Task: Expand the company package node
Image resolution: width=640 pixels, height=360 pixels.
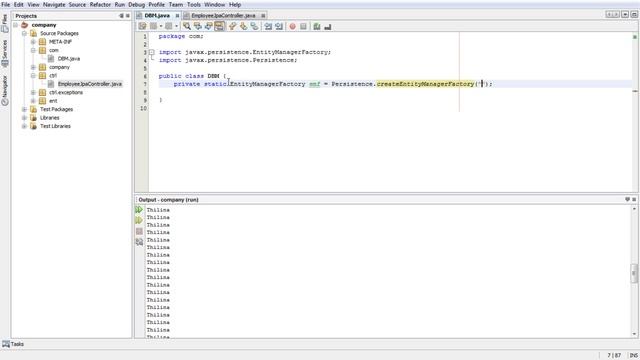Action: tap(33, 67)
